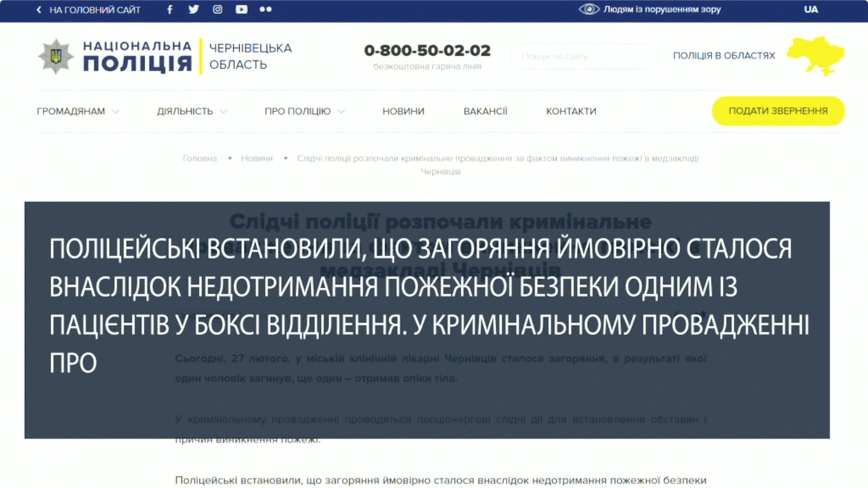Click the Головна breadcrumb link

pyautogui.click(x=199, y=158)
